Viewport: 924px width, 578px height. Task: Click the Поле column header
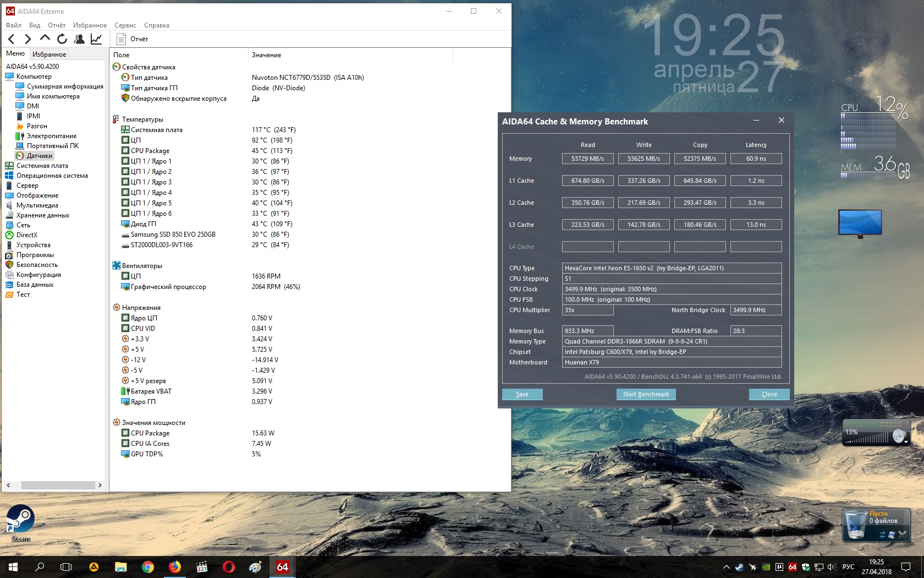179,55
